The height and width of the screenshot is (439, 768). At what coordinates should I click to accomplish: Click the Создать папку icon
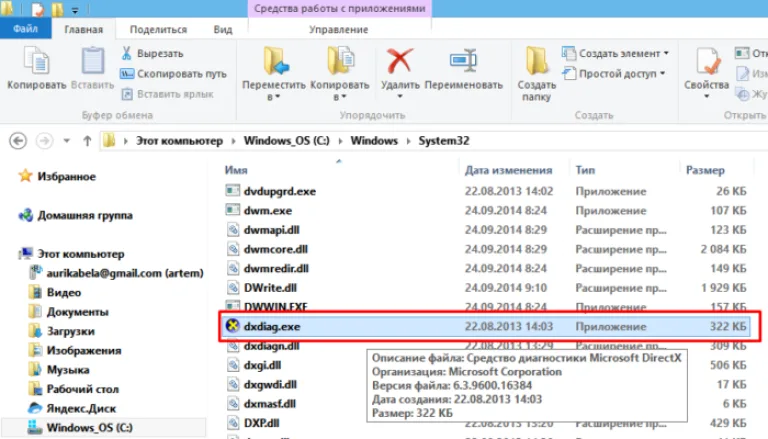(537, 61)
